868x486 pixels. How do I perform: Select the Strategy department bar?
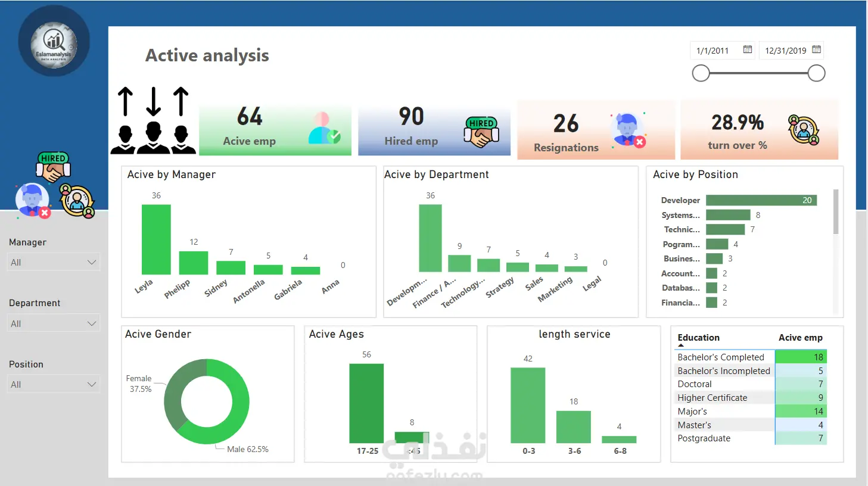[x=518, y=267]
